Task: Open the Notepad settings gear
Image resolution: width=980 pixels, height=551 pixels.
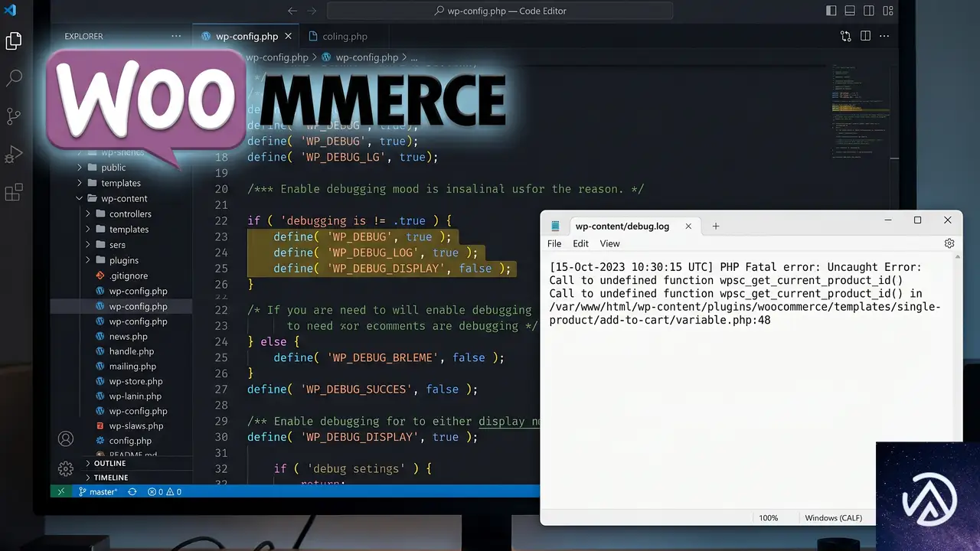Action: click(x=949, y=243)
